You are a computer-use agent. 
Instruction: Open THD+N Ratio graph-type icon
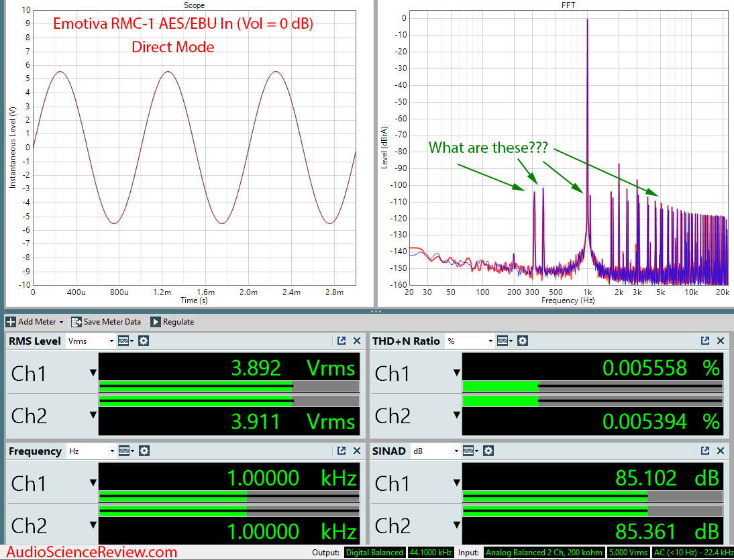(504, 341)
